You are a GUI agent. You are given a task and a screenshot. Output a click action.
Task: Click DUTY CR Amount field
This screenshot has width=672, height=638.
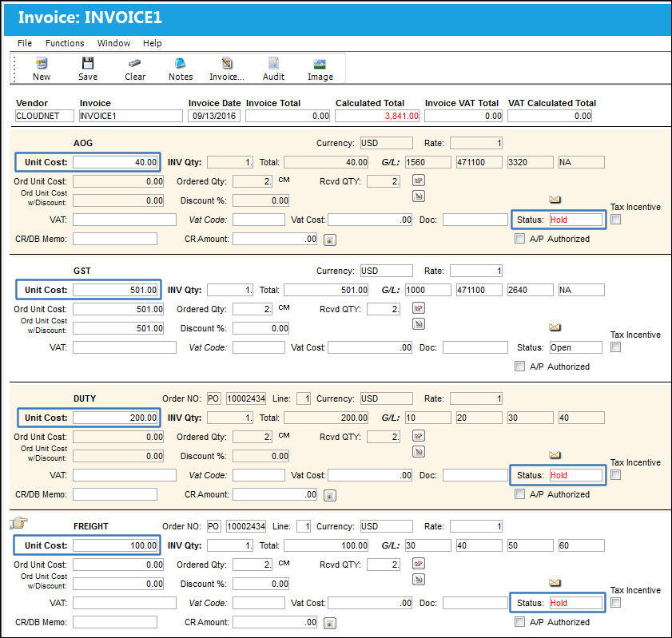275,494
